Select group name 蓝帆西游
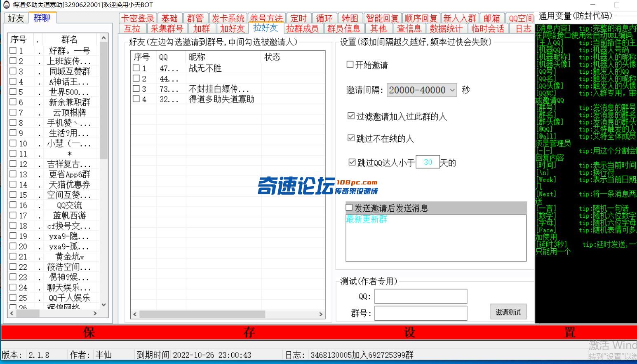 coord(69,215)
